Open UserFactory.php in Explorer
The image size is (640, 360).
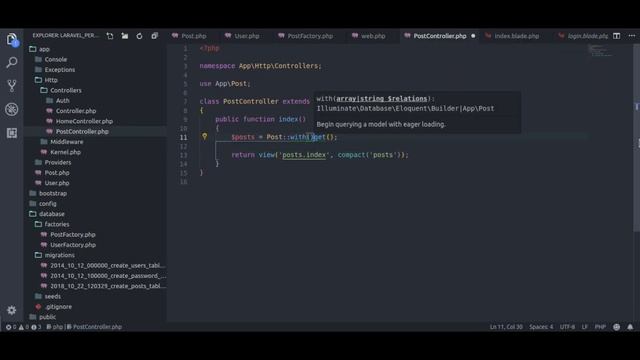pyautogui.click(x=73, y=245)
